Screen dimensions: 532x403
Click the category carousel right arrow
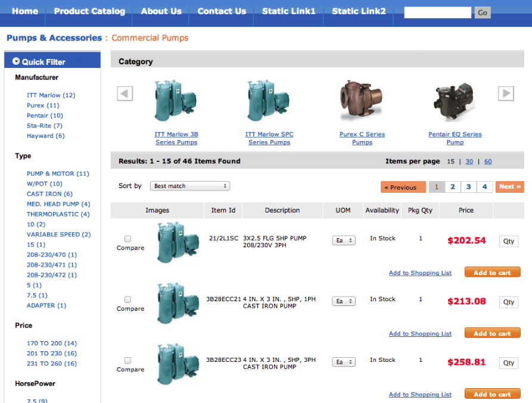click(x=506, y=93)
